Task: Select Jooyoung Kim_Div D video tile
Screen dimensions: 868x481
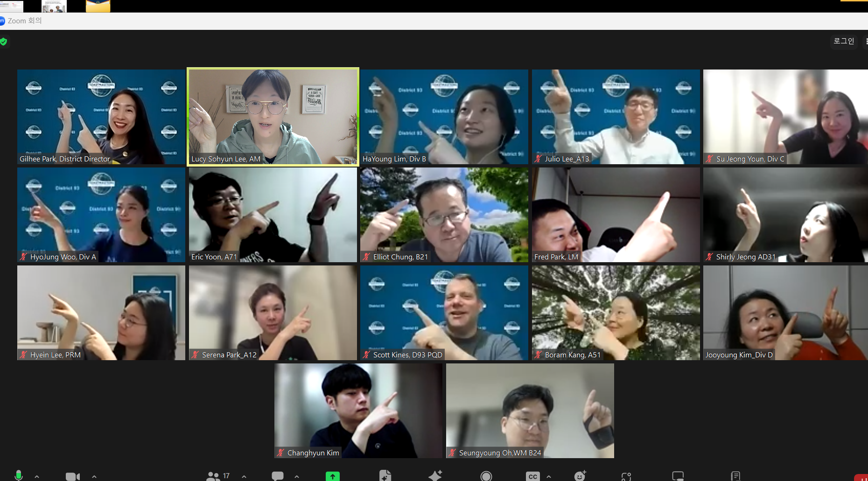Action: click(x=786, y=313)
